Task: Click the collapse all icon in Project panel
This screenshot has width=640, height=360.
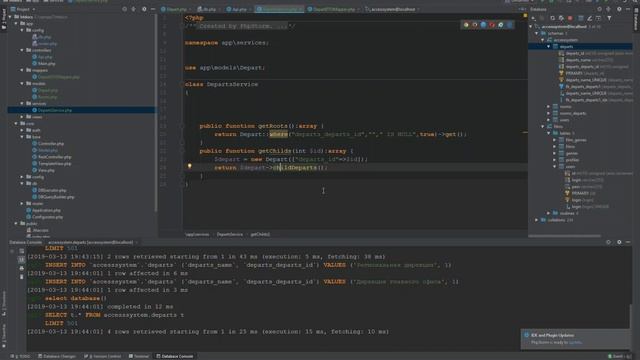Action: pyautogui.click(x=133, y=9)
